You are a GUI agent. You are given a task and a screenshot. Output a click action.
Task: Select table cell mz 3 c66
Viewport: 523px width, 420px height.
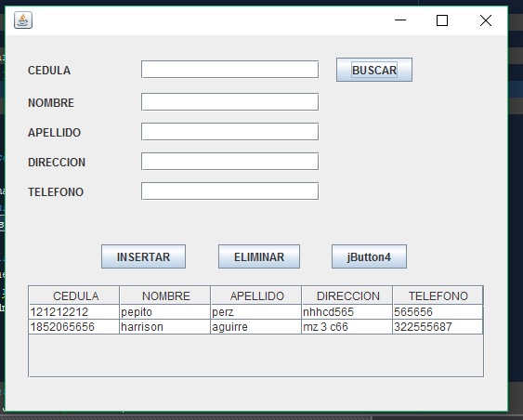[347, 327]
